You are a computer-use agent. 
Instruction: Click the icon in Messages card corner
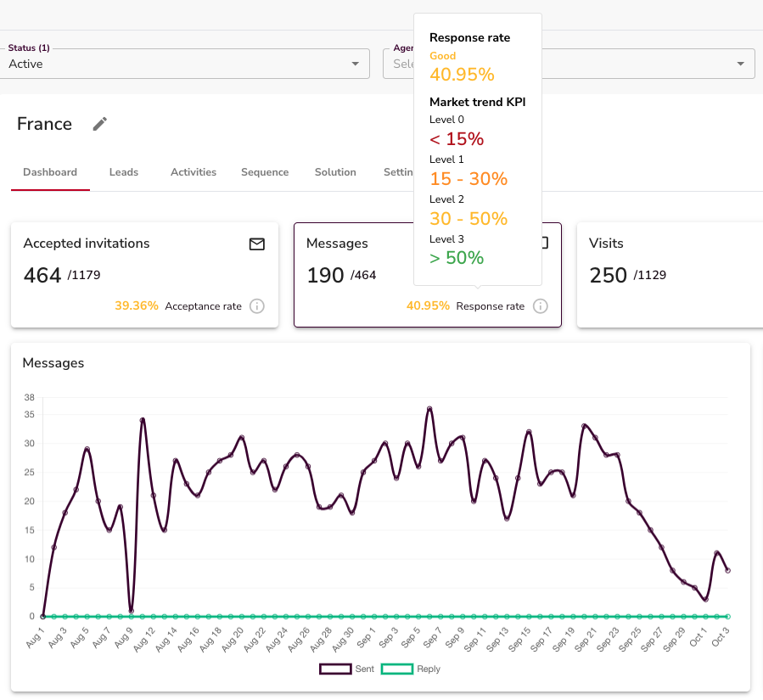545,244
